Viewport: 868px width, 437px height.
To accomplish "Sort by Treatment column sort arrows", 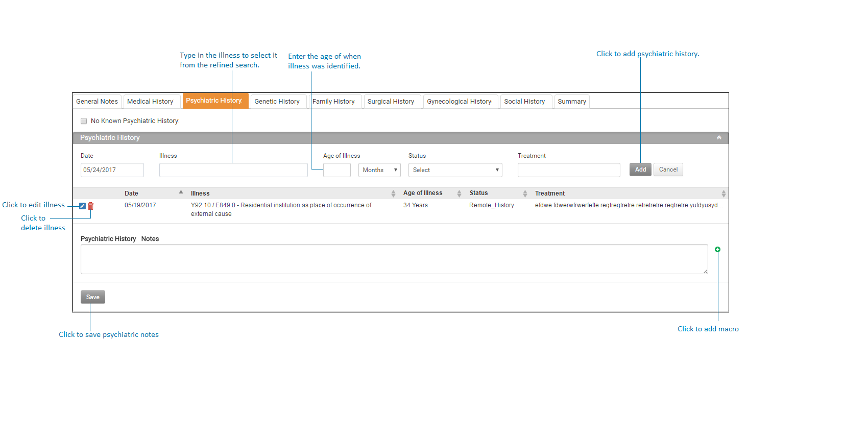I will pyautogui.click(x=724, y=193).
